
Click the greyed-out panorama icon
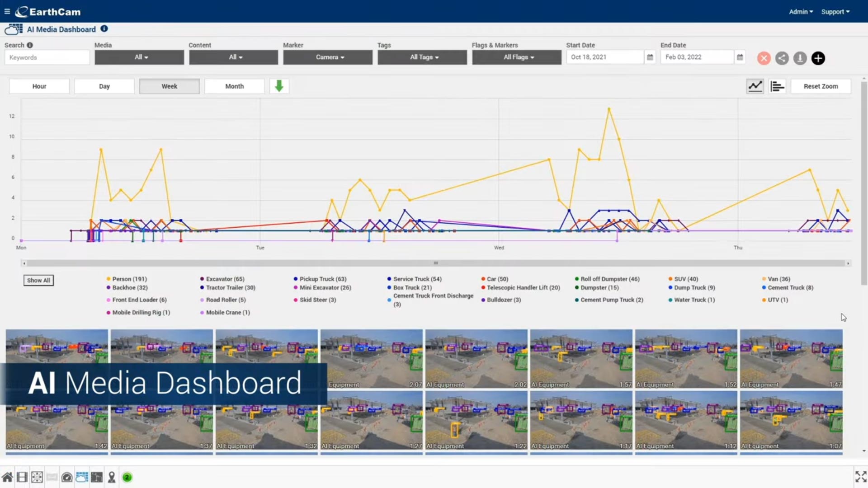click(x=52, y=477)
